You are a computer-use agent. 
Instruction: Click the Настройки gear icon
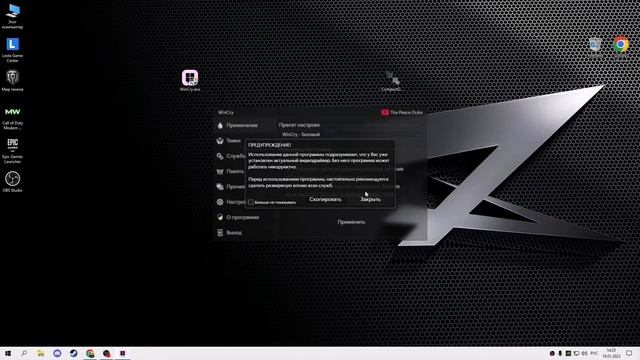tap(220, 202)
